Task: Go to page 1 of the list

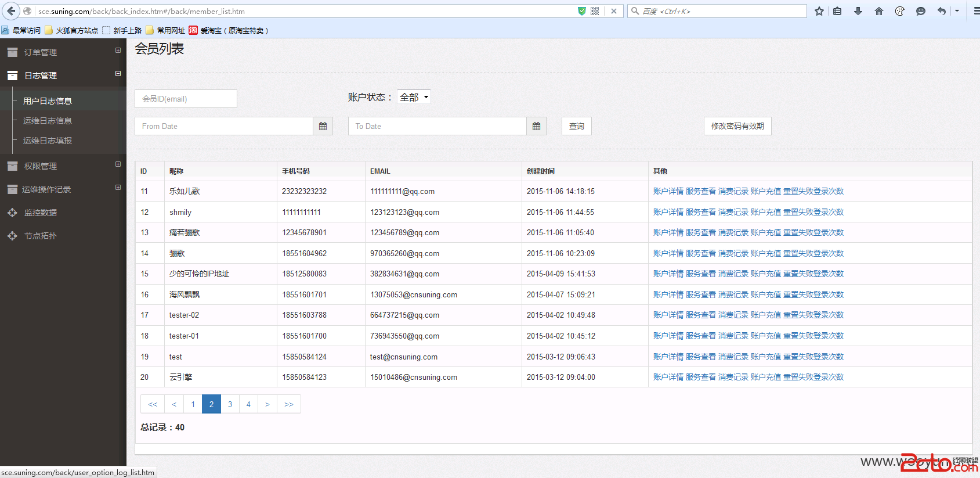Action: pos(193,404)
